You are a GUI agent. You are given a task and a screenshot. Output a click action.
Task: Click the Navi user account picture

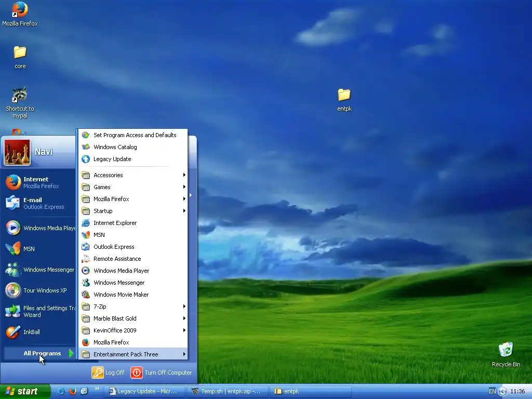click(x=17, y=152)
